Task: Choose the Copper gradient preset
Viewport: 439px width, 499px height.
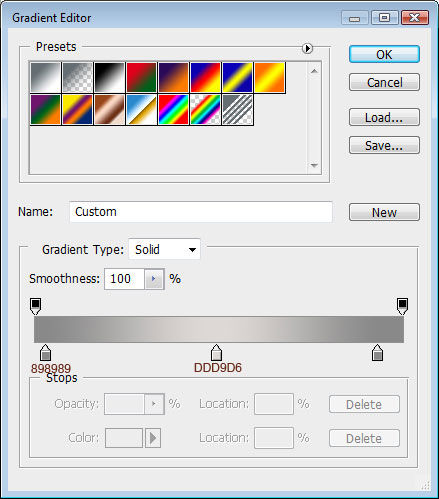Action: 109,109
